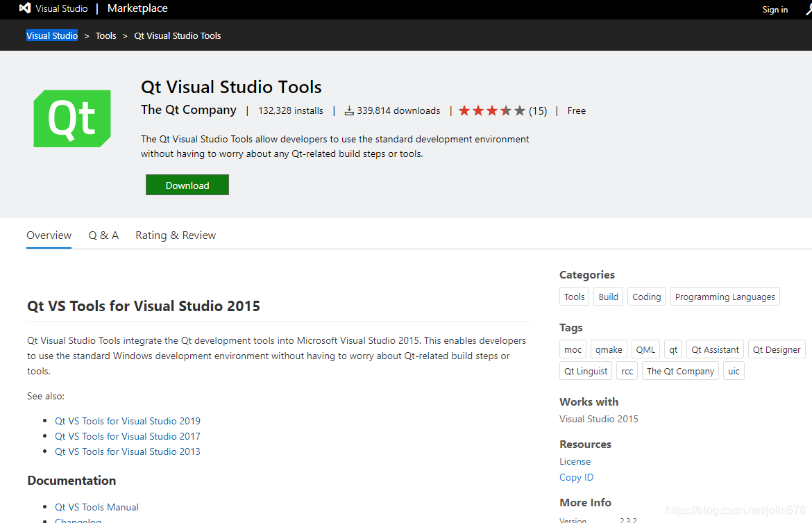
Task: Click the Qt Visual Studio Tools title
Action: (231, 87)
